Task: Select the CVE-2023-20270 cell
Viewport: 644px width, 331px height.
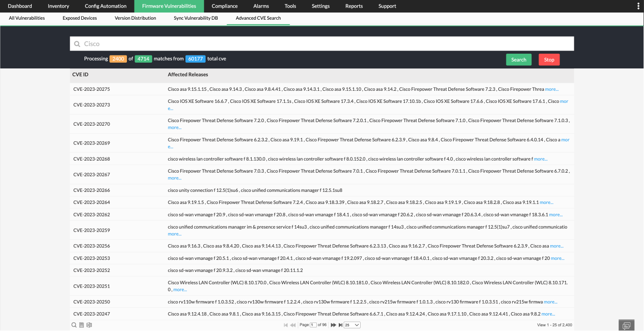Action: pyautogui.click(x=92, y=124)
